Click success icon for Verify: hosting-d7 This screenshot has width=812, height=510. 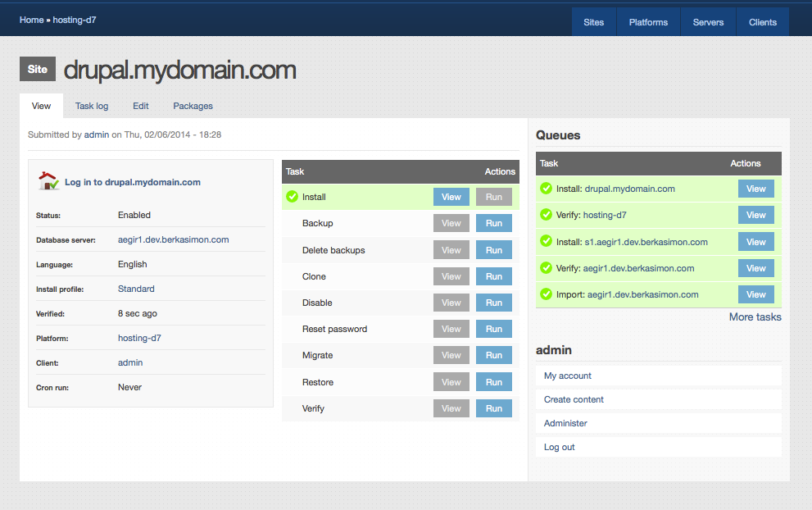[546, 215]
